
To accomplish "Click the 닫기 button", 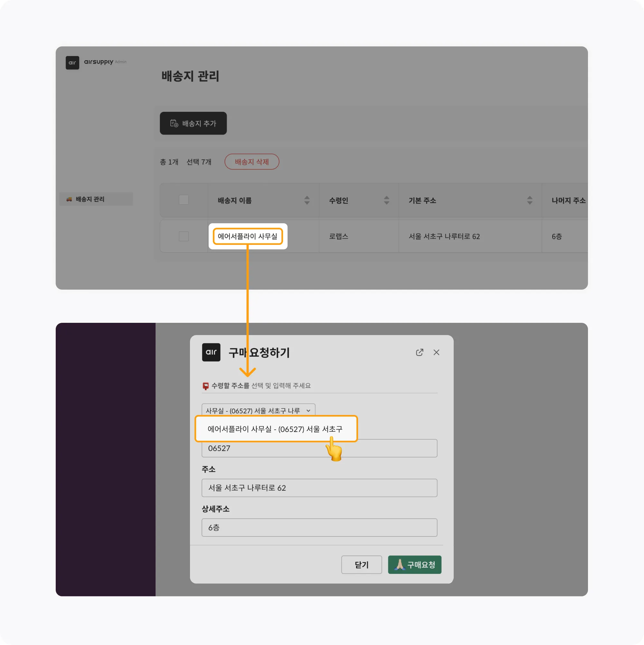I will coord(361,564).
